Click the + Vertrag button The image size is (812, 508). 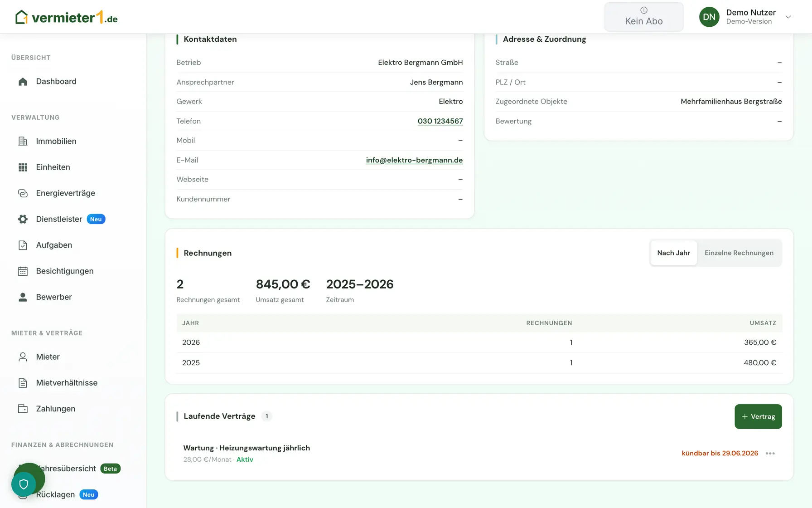[758, 416]
